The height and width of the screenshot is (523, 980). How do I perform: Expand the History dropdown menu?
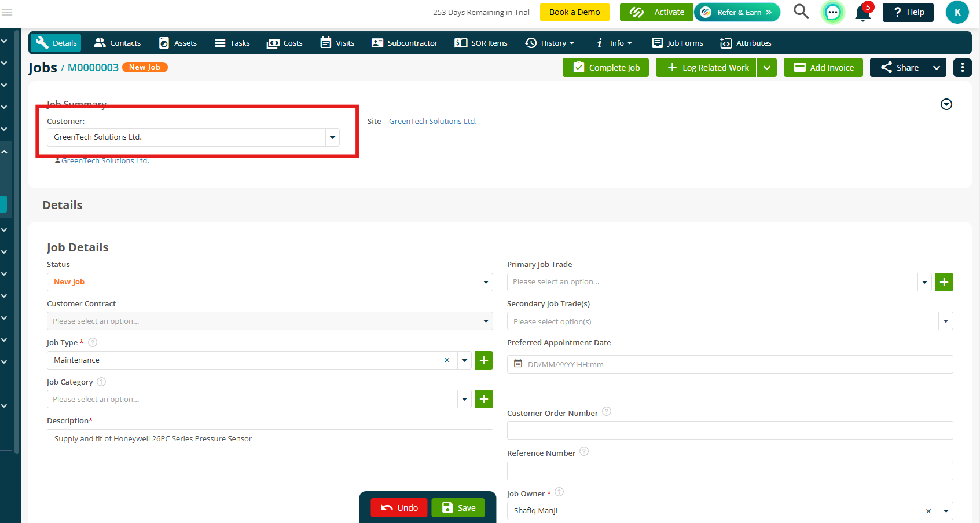tap(550, 43)
